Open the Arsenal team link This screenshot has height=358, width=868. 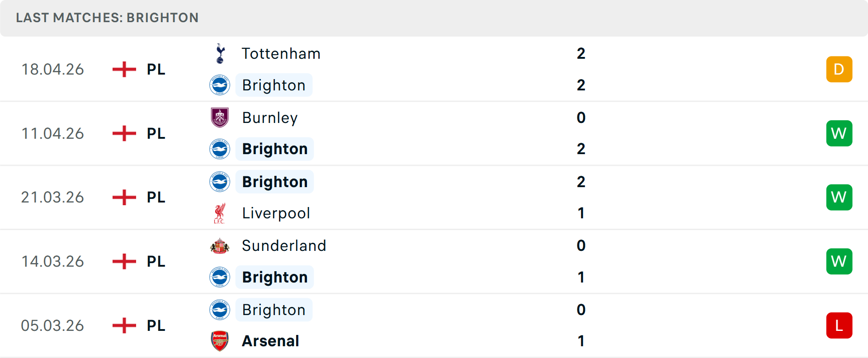point(270,341)
